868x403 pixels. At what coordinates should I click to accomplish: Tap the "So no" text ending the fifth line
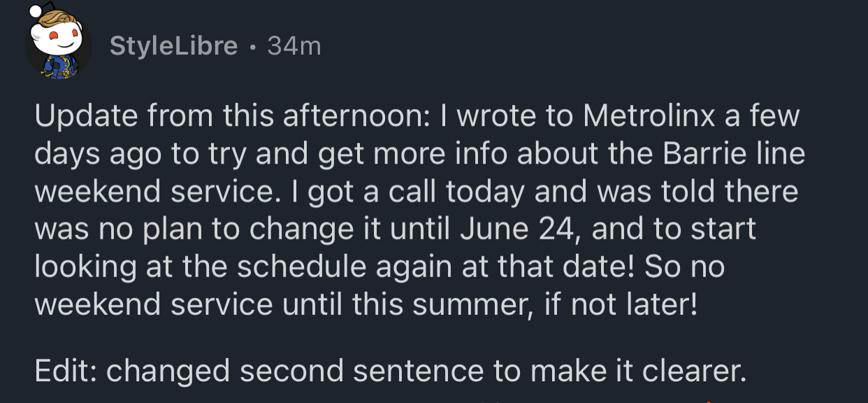point(685,267)
